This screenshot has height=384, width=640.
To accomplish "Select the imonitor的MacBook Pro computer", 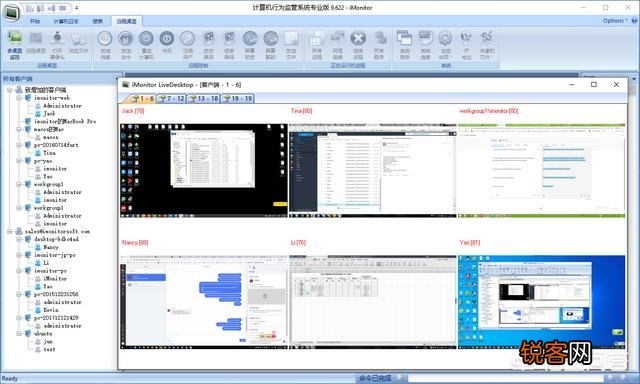I will 65,121.
